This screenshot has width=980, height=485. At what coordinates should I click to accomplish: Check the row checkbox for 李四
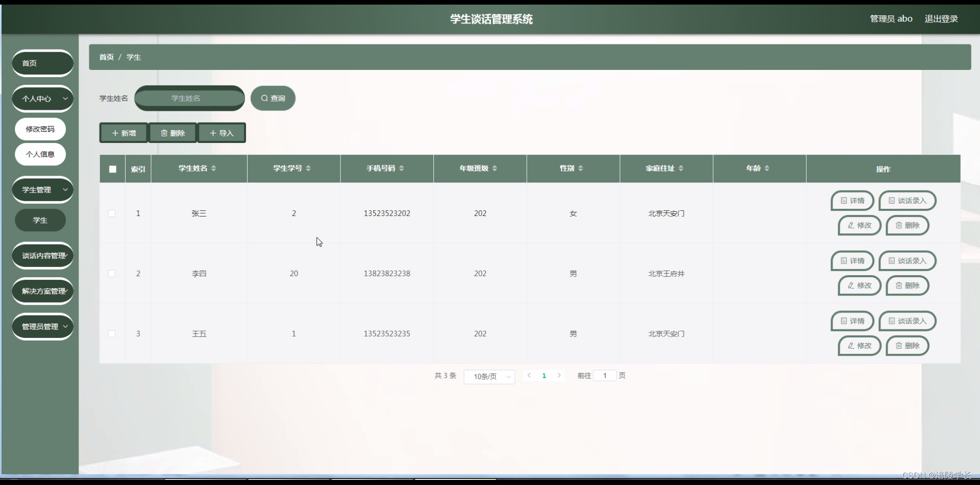pos(112,273)
